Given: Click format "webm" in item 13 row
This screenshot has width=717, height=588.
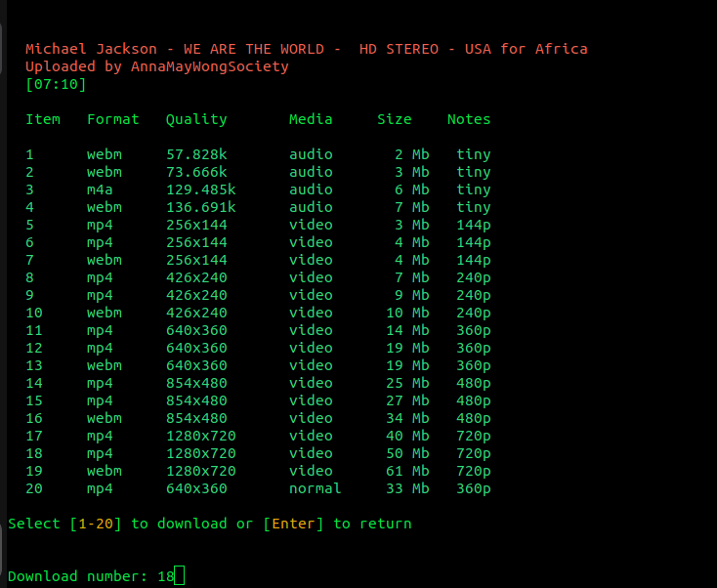Looking at the screenshot, I should pos(105,365).
